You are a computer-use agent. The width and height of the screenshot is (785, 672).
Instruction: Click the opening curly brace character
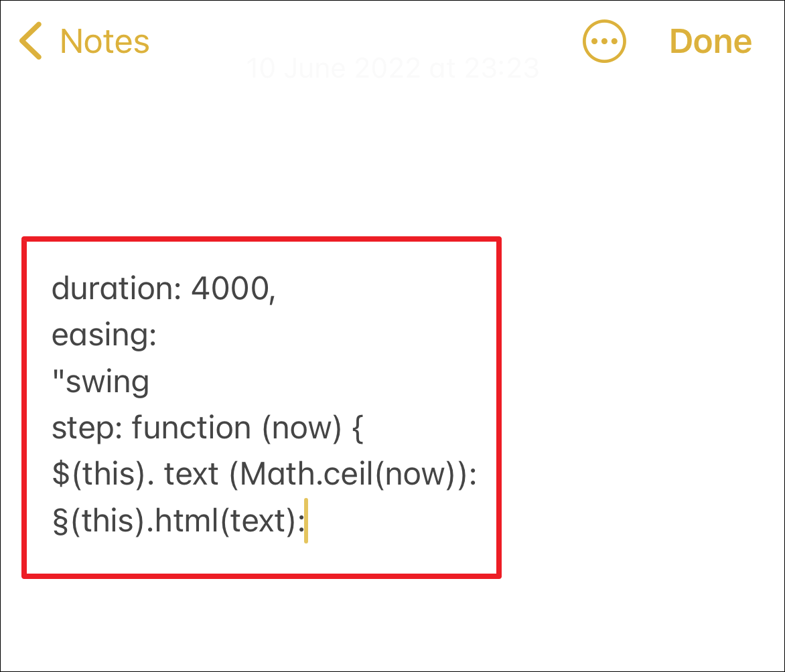click(x=358, y=428)
